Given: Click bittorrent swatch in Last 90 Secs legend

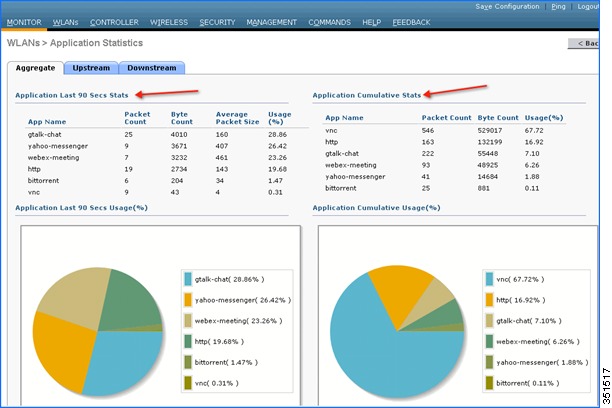Looking at the screenshot, I should pos(188,362).
